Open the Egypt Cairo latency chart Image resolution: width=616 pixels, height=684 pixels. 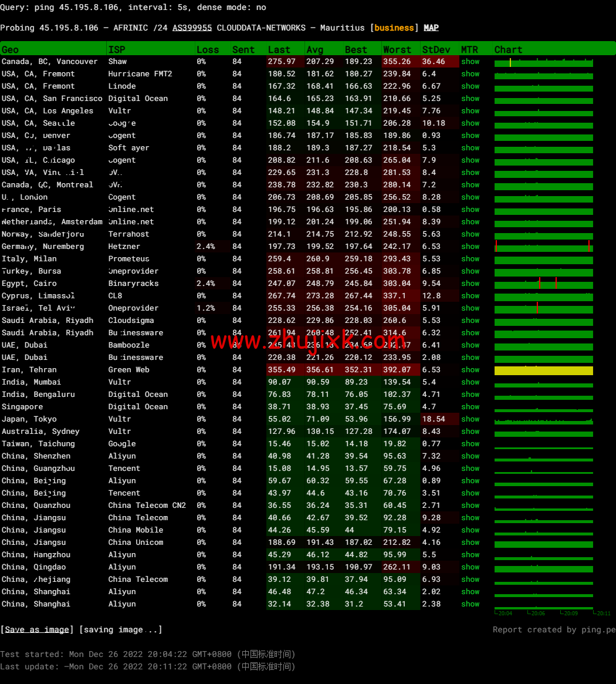point(543,284)
